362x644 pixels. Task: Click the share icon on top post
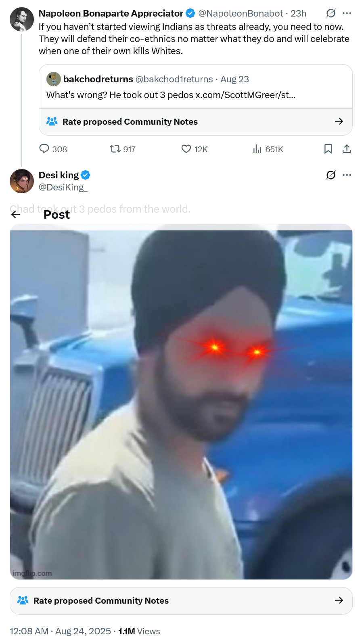[x=347, y=149]
